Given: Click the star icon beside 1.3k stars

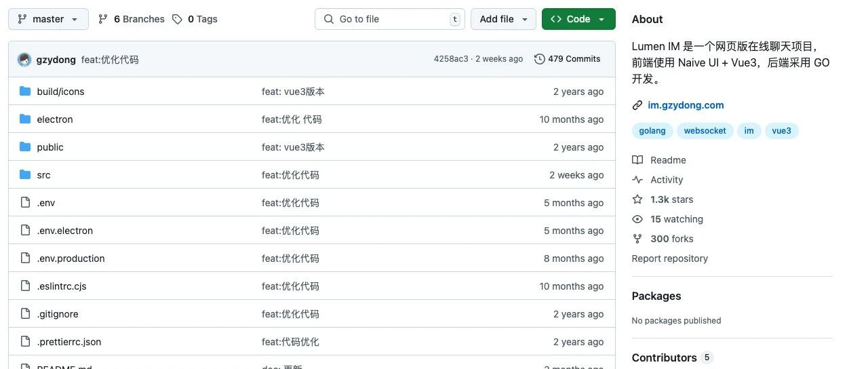Looking at the screenshot, I should click(x=637, y=199).
